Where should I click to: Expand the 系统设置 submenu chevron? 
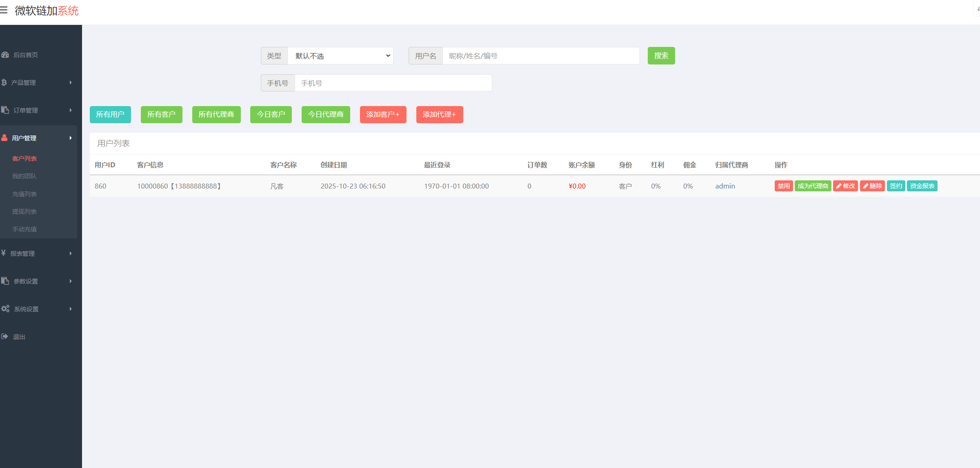point(70,308)
